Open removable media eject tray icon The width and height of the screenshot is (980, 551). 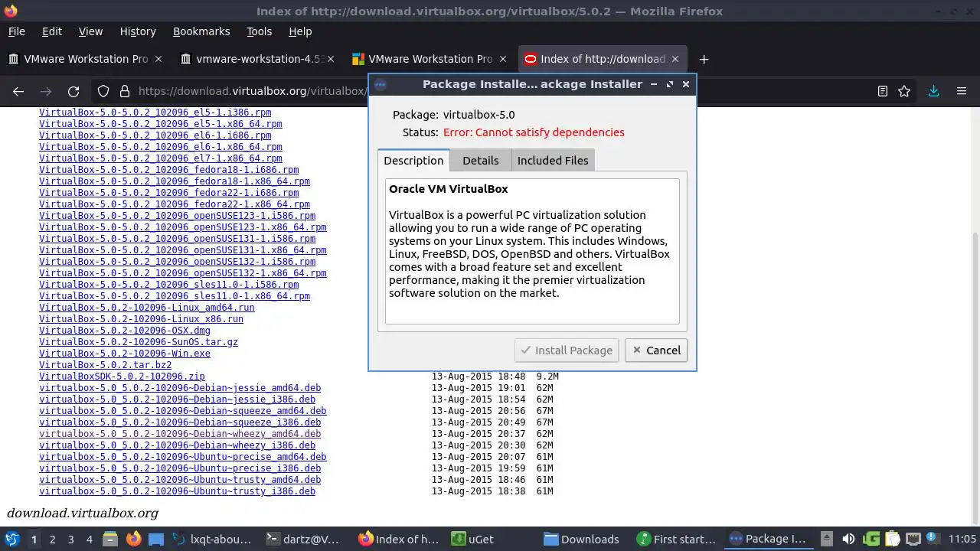(x=827, y=540)
